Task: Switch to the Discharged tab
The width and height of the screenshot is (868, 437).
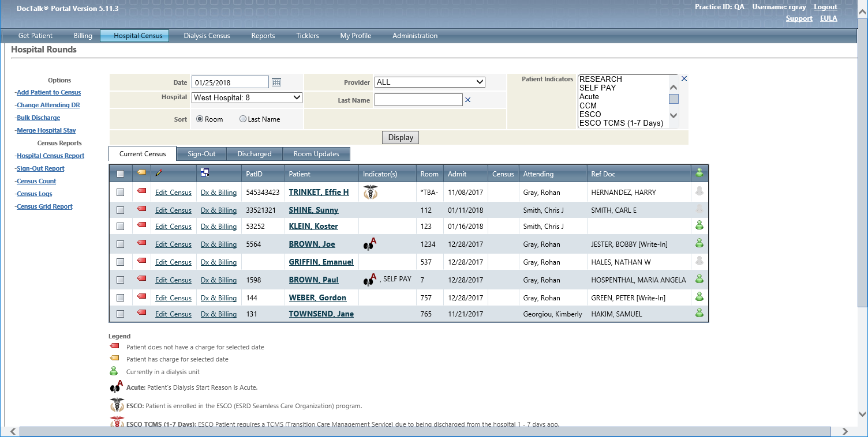Action: coord(254,154)
